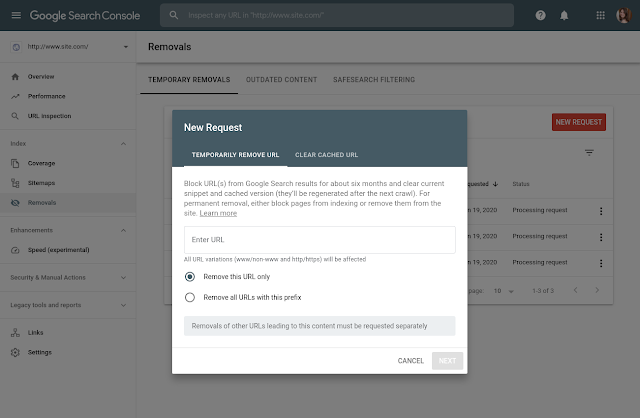Open more options for first request row
640x418 pixels.
600,211
